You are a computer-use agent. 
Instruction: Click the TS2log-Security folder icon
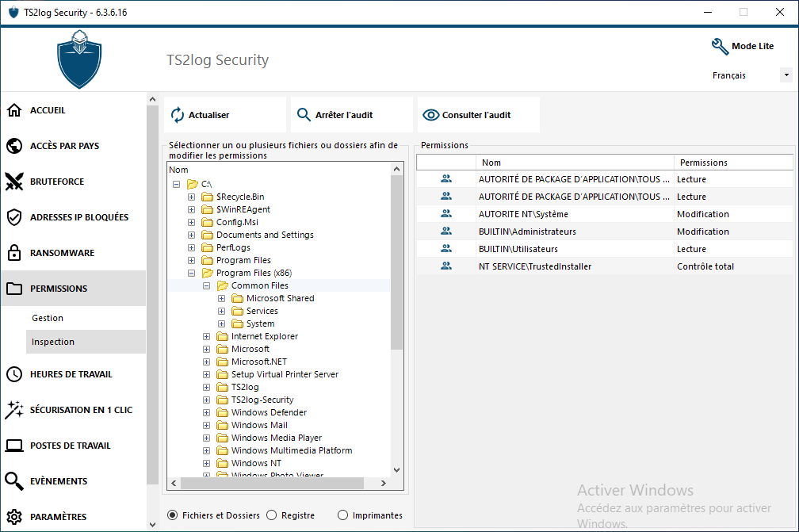pyautogui.click(x=222, y=400)
